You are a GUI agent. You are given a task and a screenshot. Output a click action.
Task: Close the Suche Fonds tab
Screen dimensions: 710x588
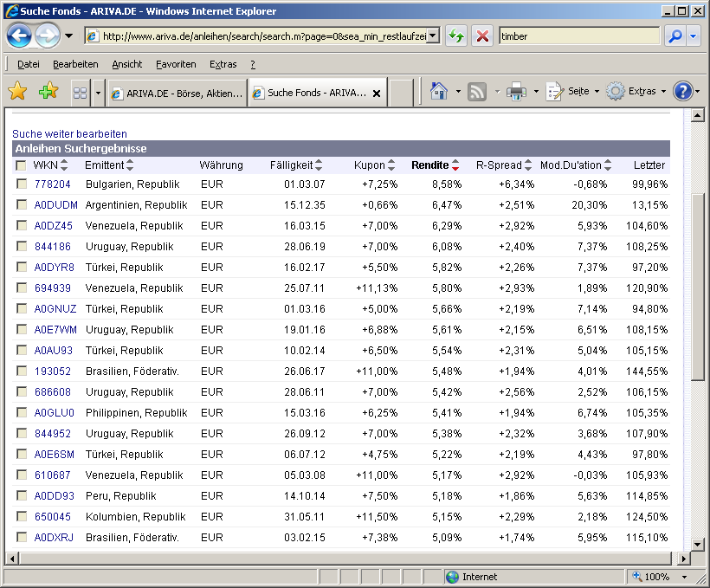pyautogui.click(x=377, y=94)
